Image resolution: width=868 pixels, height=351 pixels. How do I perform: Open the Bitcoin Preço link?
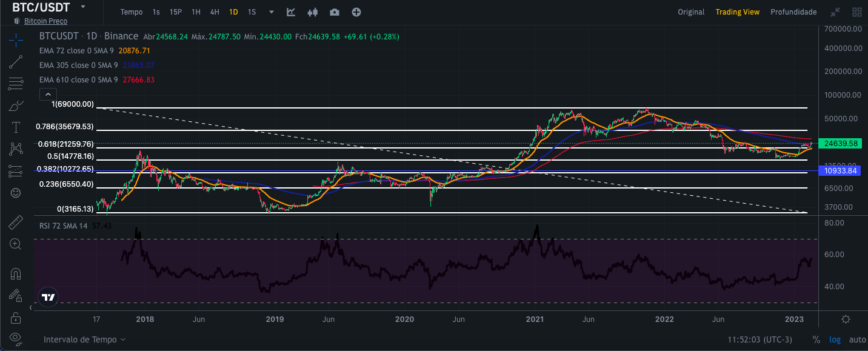45,21
